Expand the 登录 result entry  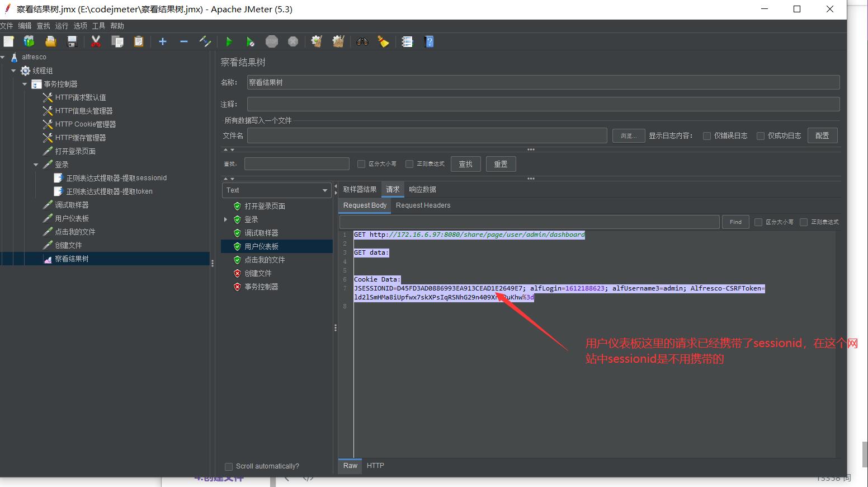(x=226, y=219)
